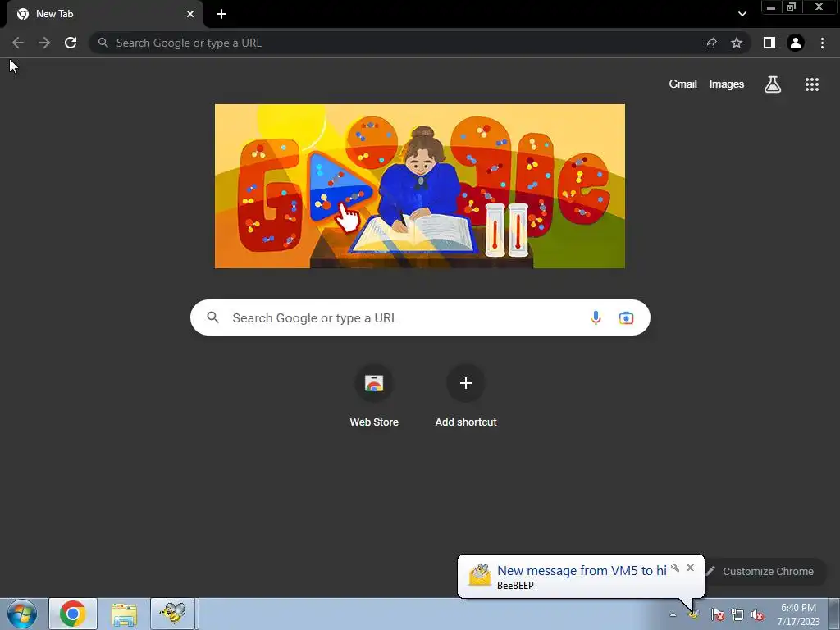
Task: Open a new tab with plus button
Action: [x=221, y=14]
